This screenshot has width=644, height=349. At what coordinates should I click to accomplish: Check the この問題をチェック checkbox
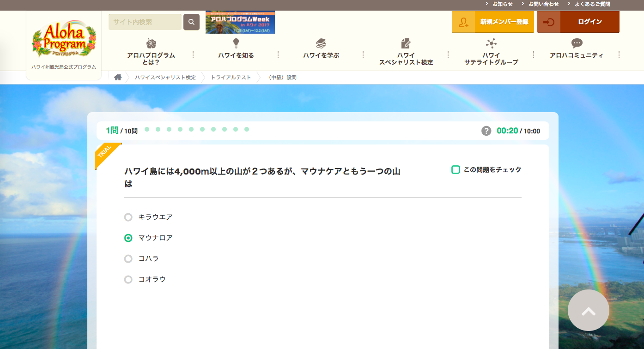[x=456, y=169]
